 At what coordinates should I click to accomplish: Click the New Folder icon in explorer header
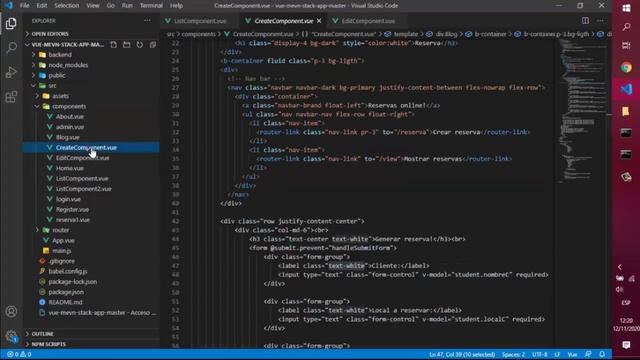click(127, 44)
